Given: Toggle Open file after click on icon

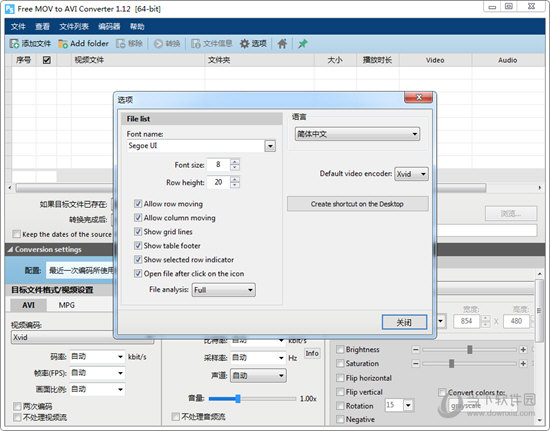Looking at the screenshot, I should point(138,274).
